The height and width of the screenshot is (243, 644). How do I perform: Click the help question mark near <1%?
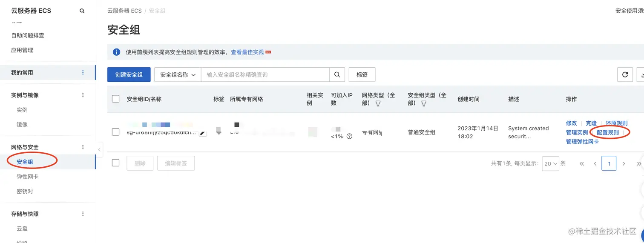point(349,137)
